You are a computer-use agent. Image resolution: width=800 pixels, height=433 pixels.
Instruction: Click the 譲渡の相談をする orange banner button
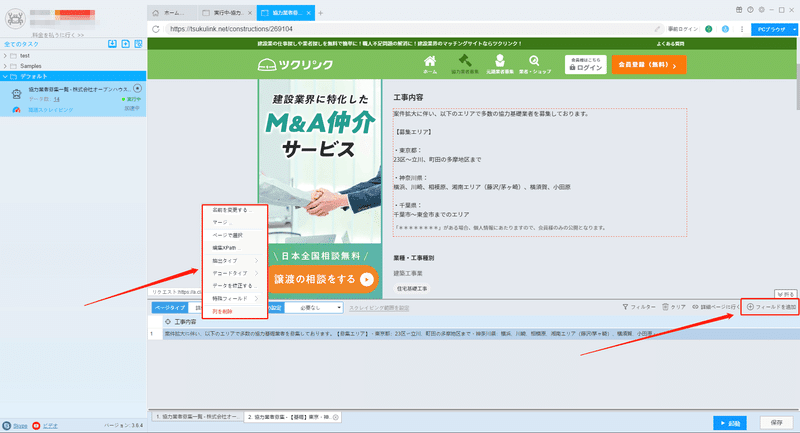(x=322, y=279)
